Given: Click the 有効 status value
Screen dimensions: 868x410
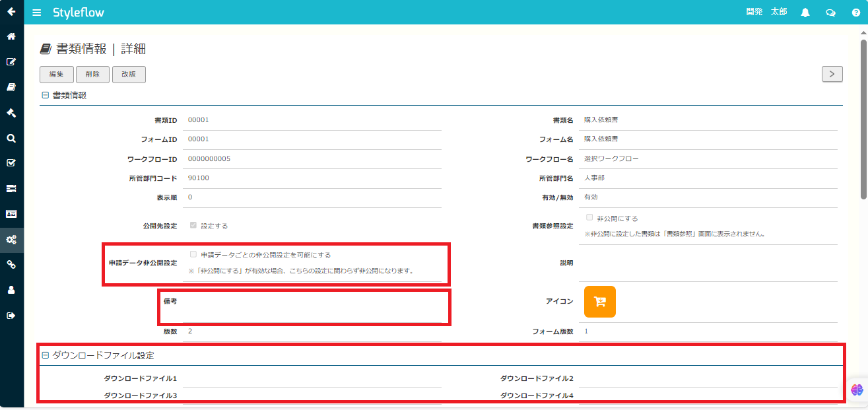Looking at the screenshot, I should point(591,197).
